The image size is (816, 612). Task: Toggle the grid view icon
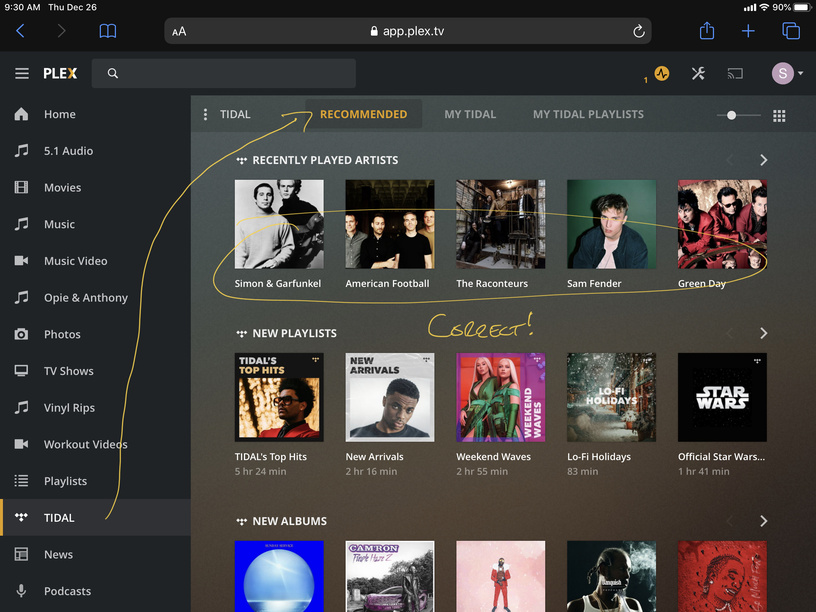coord(779,116)
